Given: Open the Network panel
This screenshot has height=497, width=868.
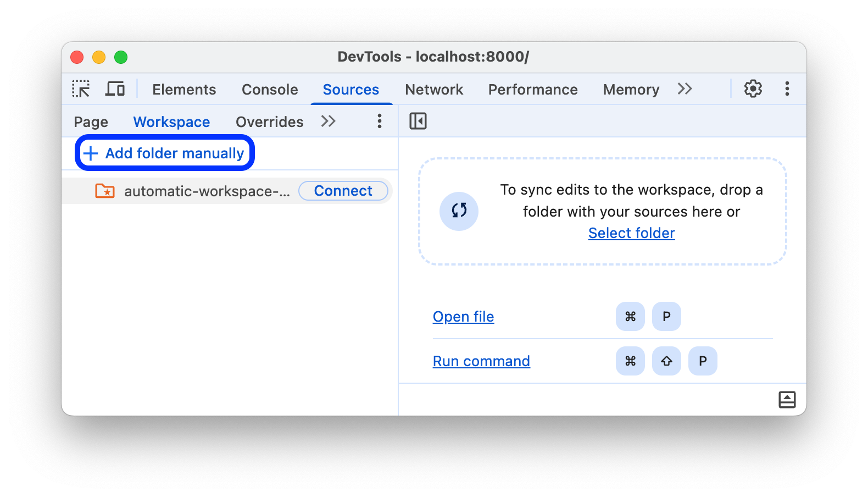Looking at the screenshot, I should 434,89.
